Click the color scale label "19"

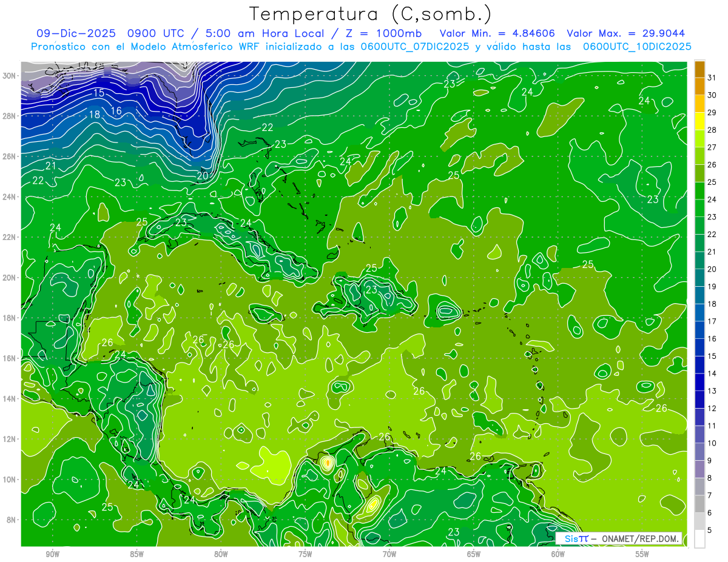click(712, 286)
